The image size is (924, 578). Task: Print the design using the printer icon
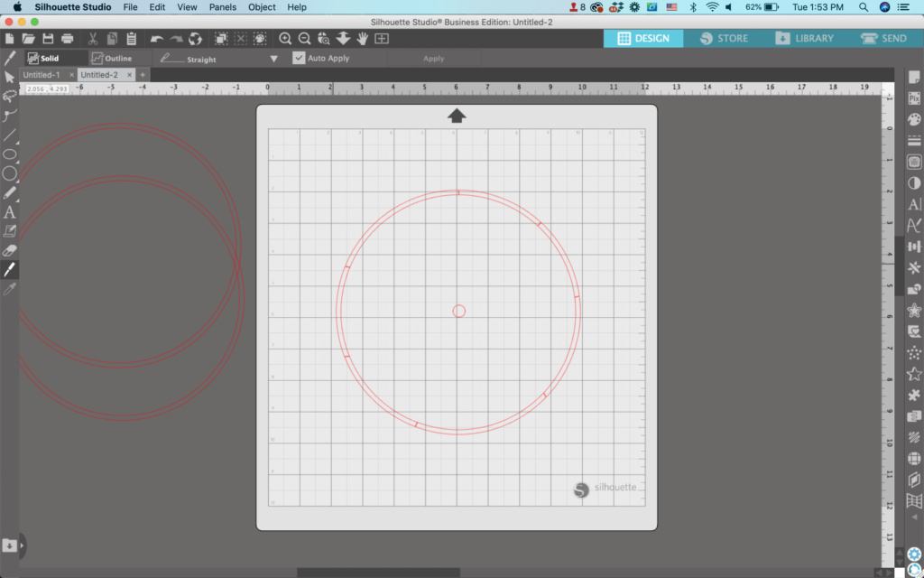pyautogui.click(x=67, y=39)
